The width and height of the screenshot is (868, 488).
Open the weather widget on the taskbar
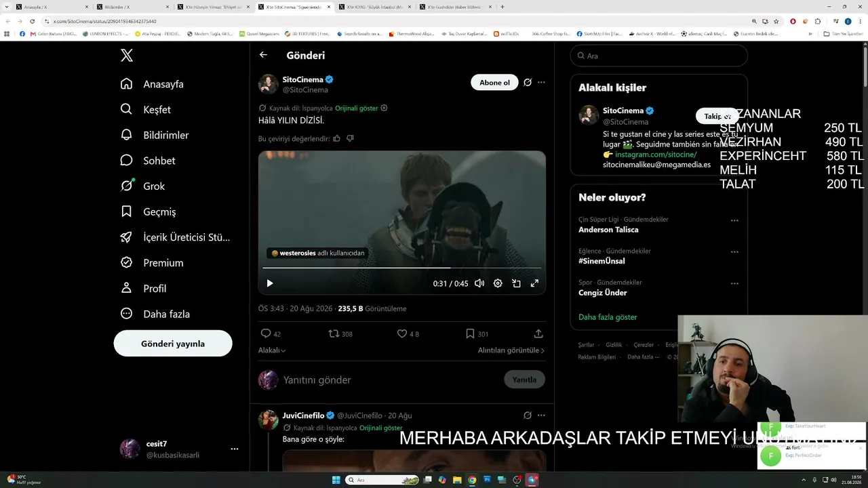(24, 479)
